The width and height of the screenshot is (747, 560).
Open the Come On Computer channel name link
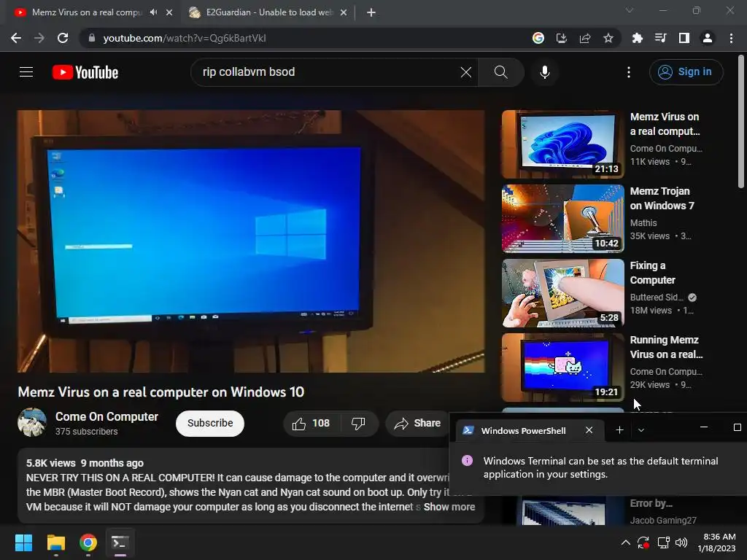pyautogui.click(x=107, y=416)
